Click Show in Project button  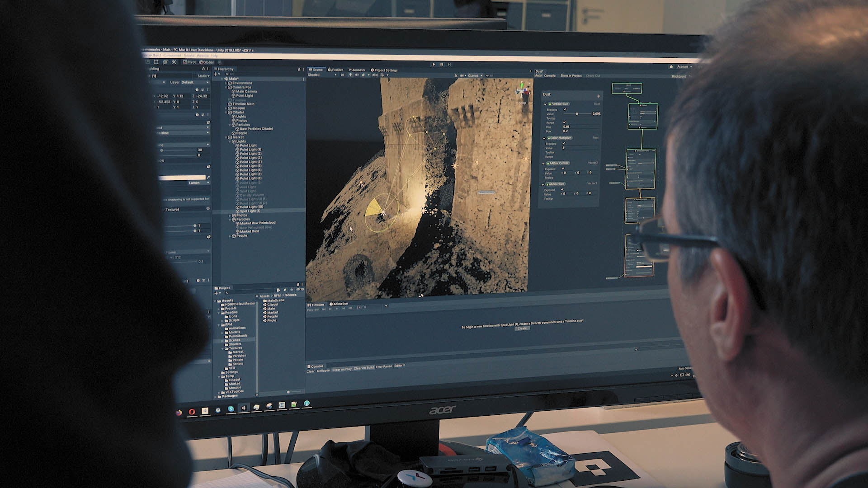571,75
